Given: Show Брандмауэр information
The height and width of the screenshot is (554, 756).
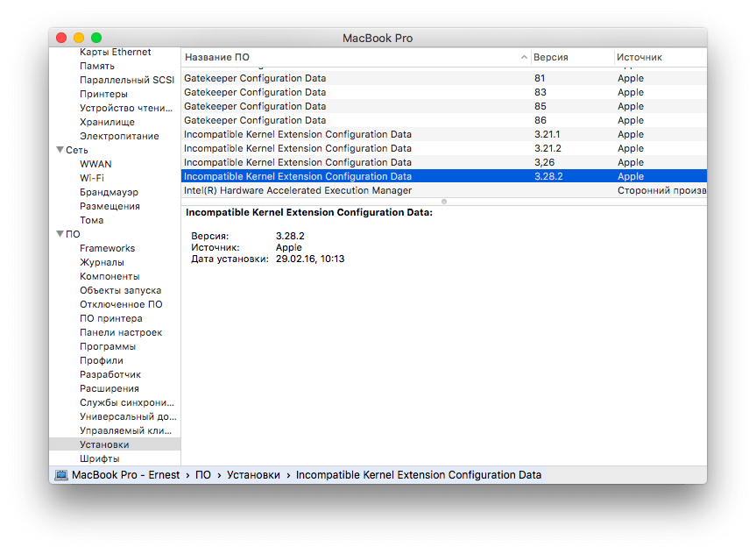Looking at the screenshot, I should tap(109, 192).
